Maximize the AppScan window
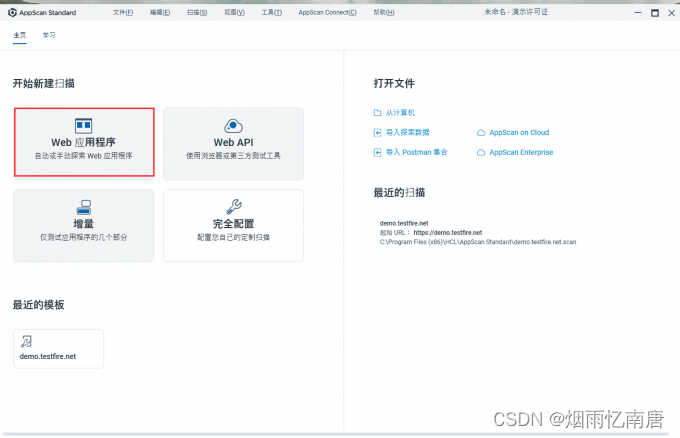The image size is (680, 438). 655,13
